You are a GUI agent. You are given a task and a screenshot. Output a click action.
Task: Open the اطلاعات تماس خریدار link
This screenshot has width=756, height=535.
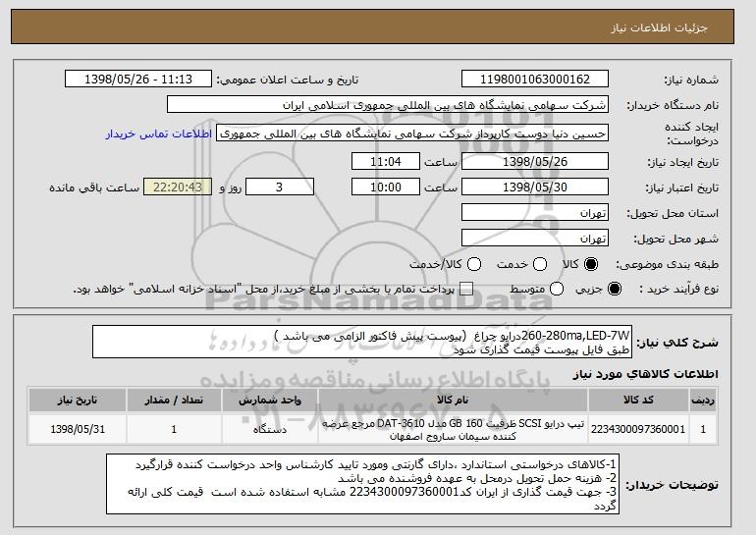[x=159, y=134]
